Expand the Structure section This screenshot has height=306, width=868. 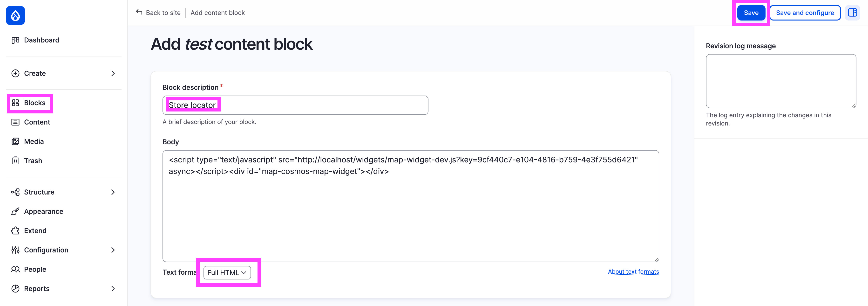pos(113,192)
